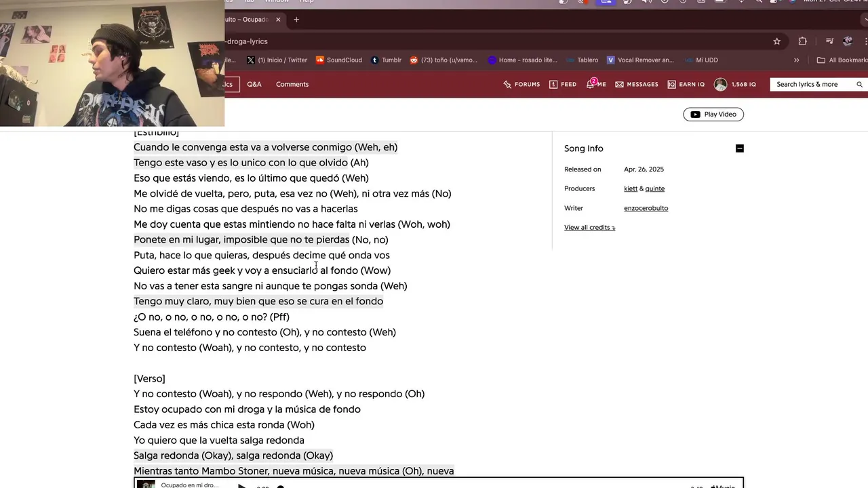The image size is (868, 488).
Task: Open producer quinte's page
Action: (x=655, y=189)
